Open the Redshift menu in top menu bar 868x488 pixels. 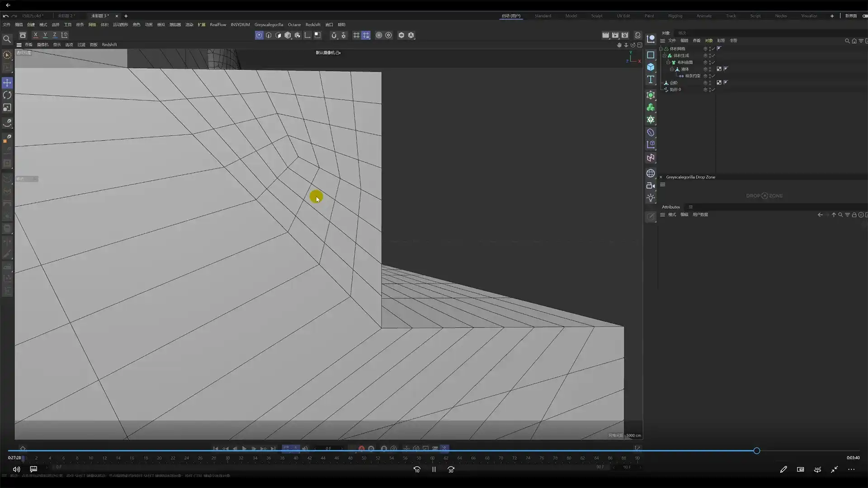[x=312, y=25]
